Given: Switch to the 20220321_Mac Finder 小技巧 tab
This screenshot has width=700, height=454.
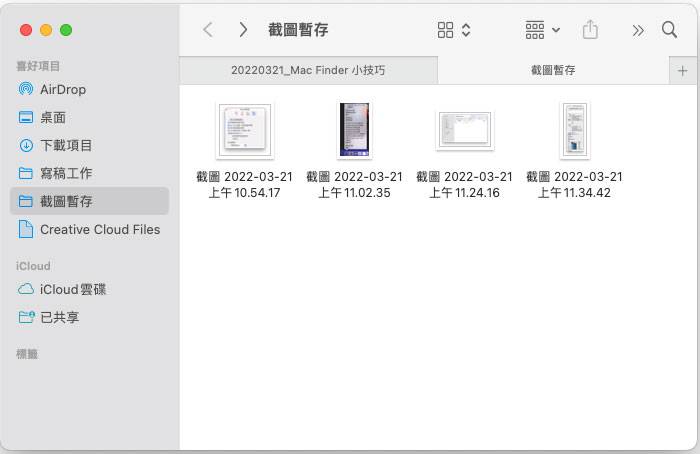Looking at the screenshot, I should [308, 70].
